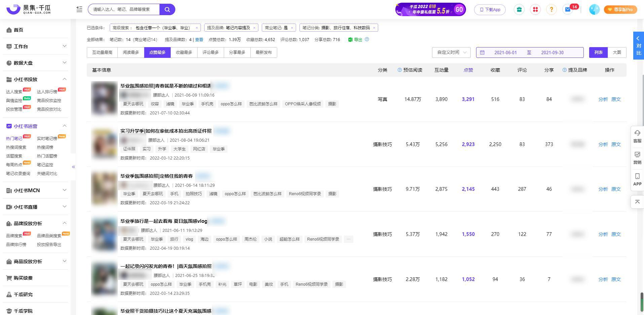Open 笔记监控 in sidebar
This screenshot has width=644, height=315.
coord(45,165)
